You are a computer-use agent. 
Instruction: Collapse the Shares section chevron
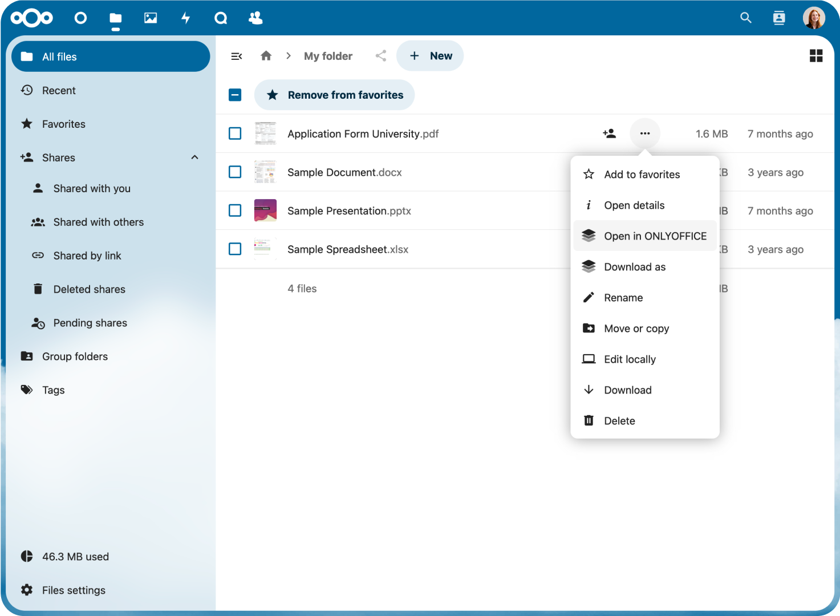pos(194,157)
